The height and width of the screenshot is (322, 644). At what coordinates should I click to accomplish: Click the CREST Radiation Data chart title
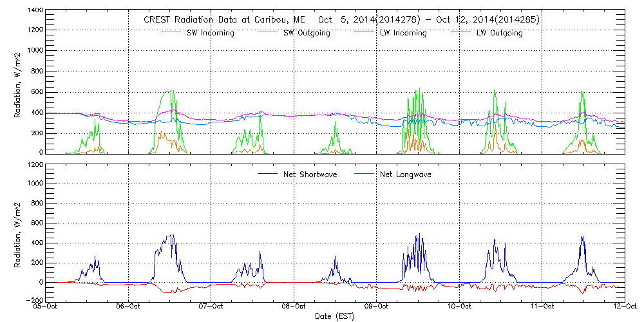341,20
